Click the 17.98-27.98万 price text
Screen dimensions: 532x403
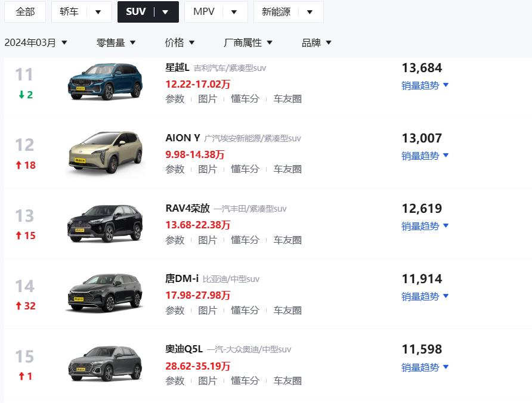(x=198, y=296)
